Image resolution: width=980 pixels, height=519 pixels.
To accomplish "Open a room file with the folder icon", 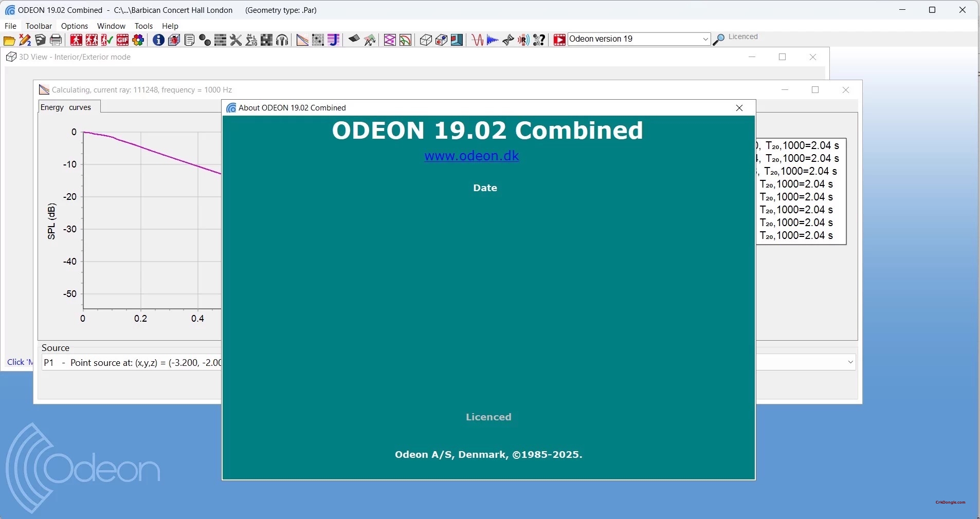I will coord(9,40).
